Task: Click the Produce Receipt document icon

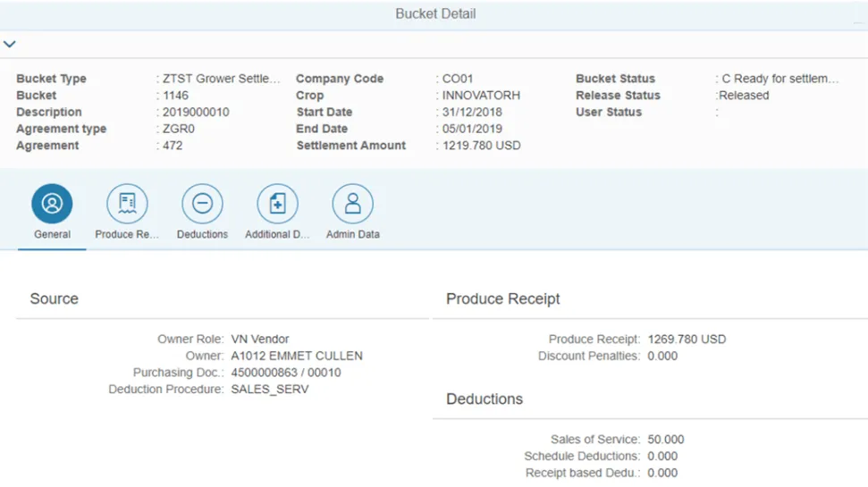Action: (x=127, y=204)
